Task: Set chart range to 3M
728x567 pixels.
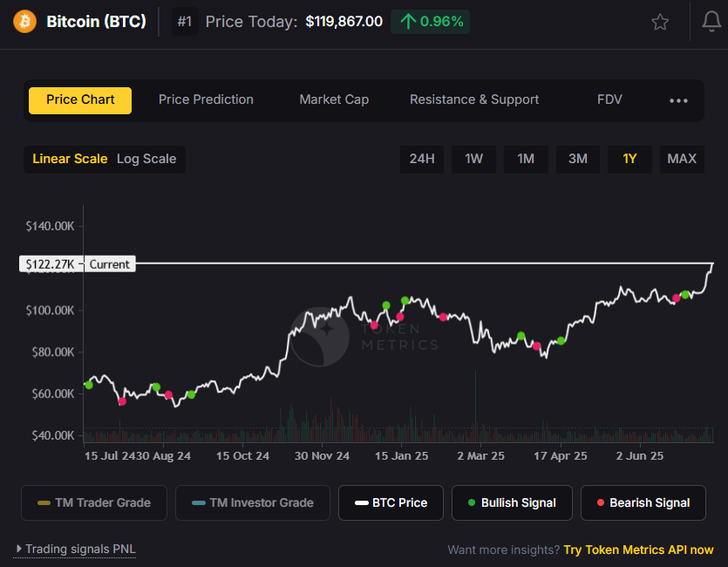Action: coord(578,160)
